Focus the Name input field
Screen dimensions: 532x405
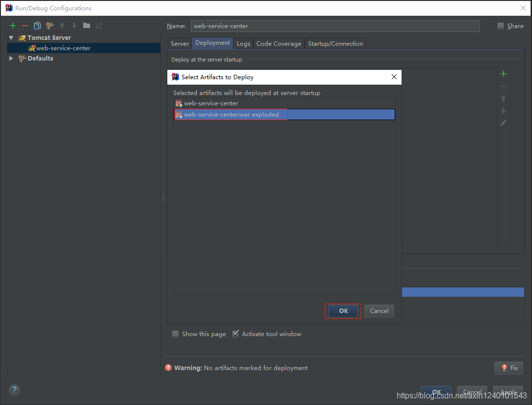click(335, 26)
